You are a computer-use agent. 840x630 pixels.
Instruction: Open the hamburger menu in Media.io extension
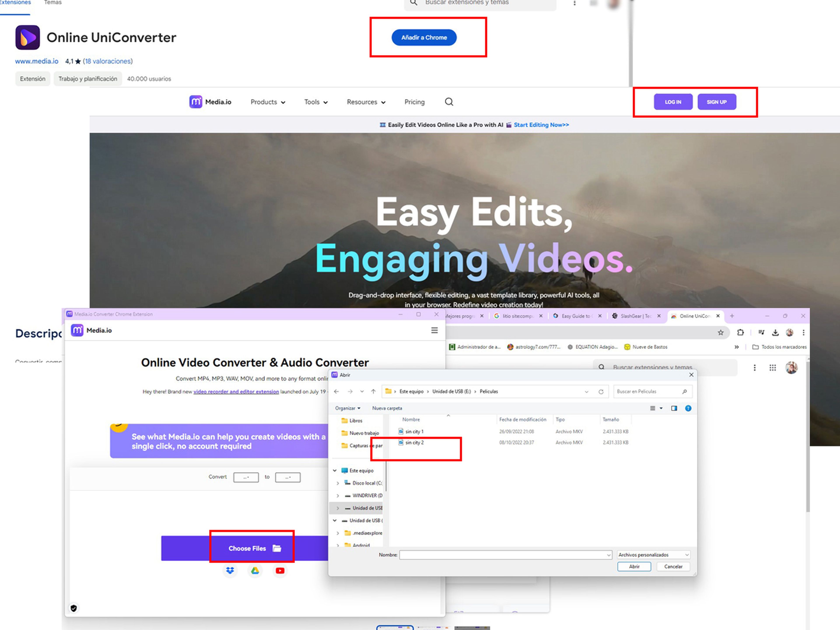coord(434,330)
